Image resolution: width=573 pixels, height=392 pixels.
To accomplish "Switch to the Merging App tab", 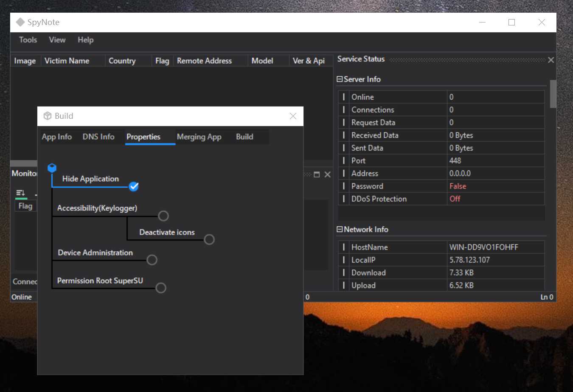I will pos(199,137).
